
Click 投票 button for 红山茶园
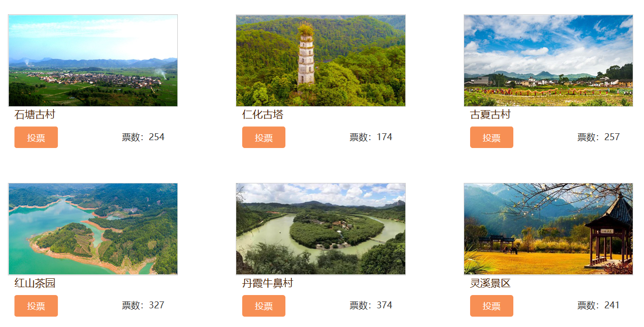pos(36,306)
